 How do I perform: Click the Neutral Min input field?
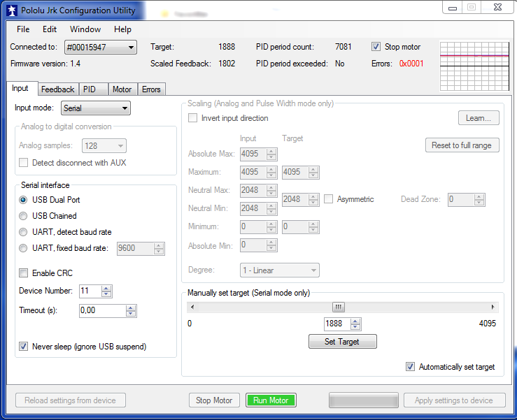click(x=253, y=208)
